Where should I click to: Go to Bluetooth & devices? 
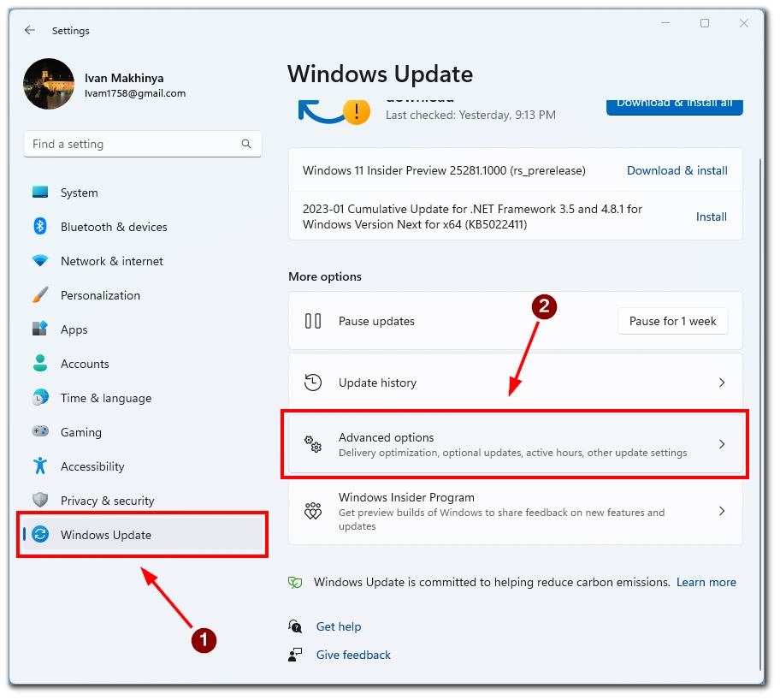tap(143, 227)
